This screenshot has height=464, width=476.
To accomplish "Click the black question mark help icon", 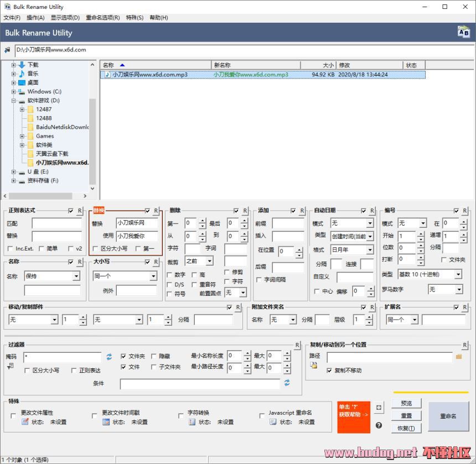I will [379, 425].
